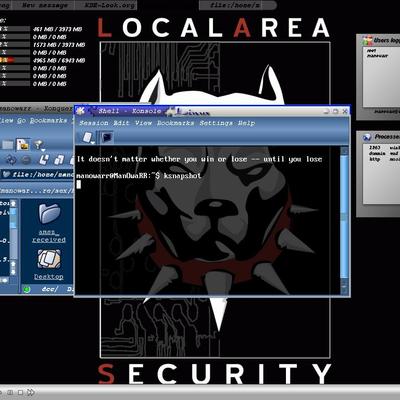Viewport: 400px width, 400px height.
Task: Open the View menu in Konsole
Action: pos(143,123)
